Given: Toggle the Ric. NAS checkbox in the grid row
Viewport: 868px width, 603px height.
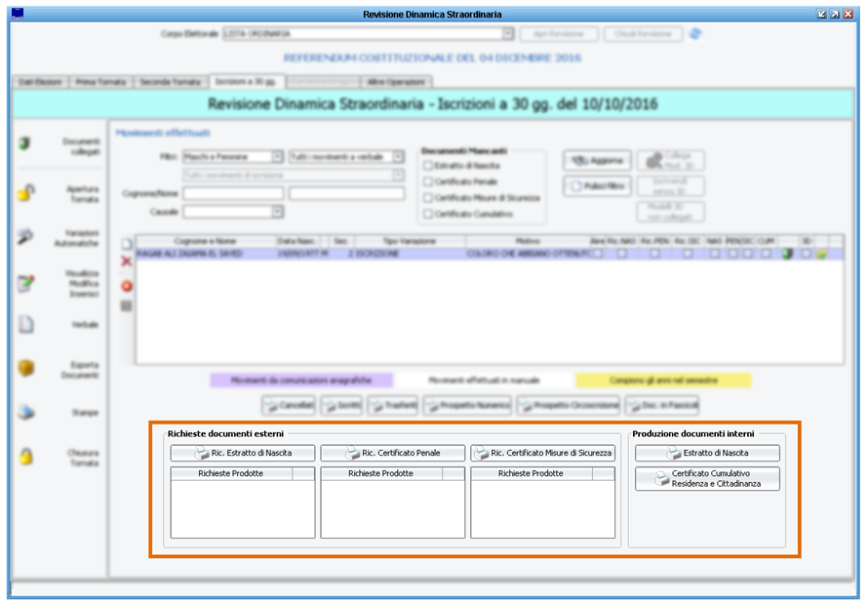Looking at the screenshot, I should coord(623,254).
